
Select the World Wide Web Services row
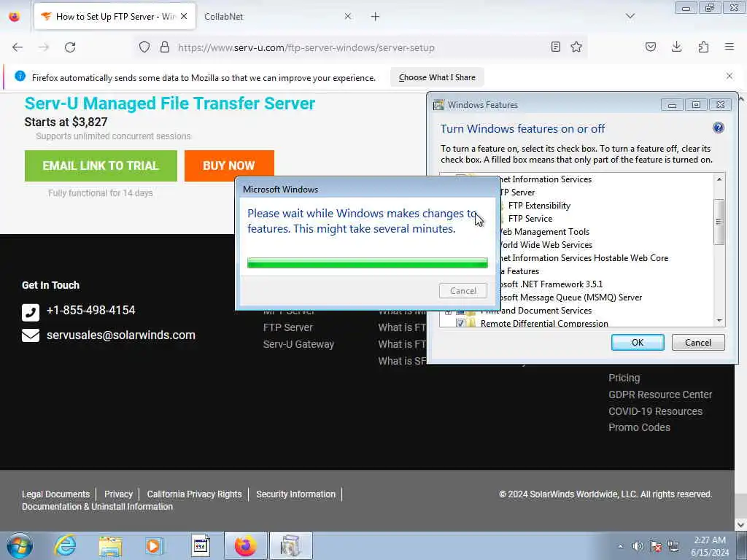(x=546, y=245)
